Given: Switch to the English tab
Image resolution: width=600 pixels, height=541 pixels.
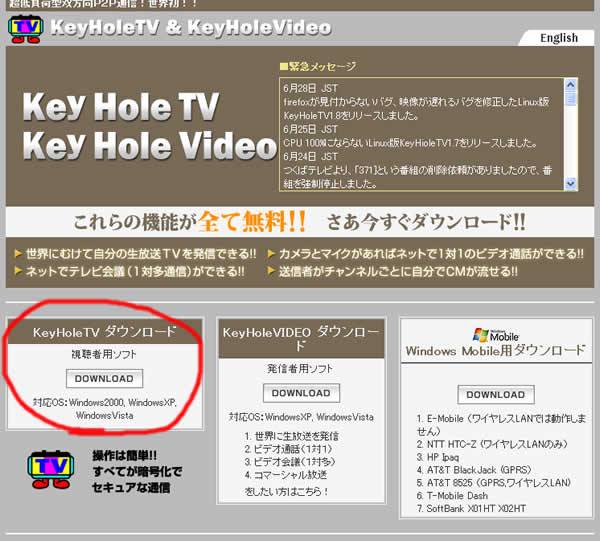Looking at the screenshot, I should click(x=559, y=38).
